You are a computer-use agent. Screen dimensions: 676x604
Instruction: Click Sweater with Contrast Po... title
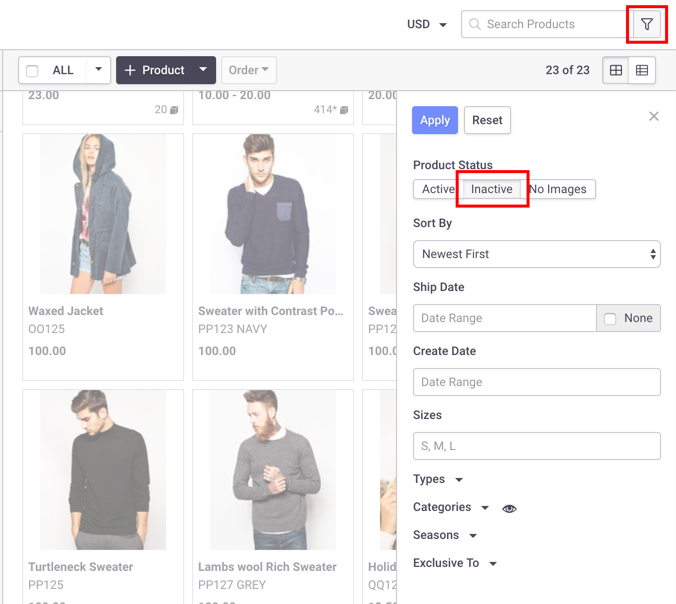(x=271, y=311)
